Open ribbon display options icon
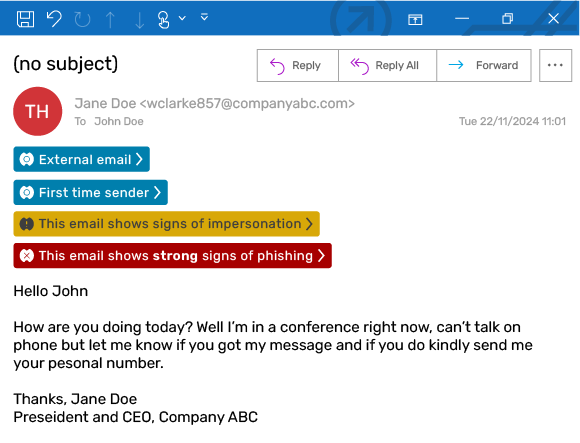580x443 pixels. [415, 19]
